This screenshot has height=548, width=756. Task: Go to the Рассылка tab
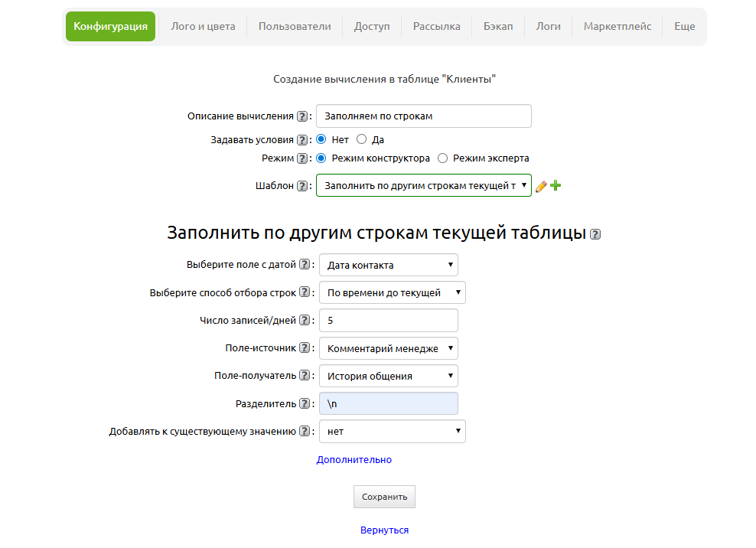(x=437, y=27)
